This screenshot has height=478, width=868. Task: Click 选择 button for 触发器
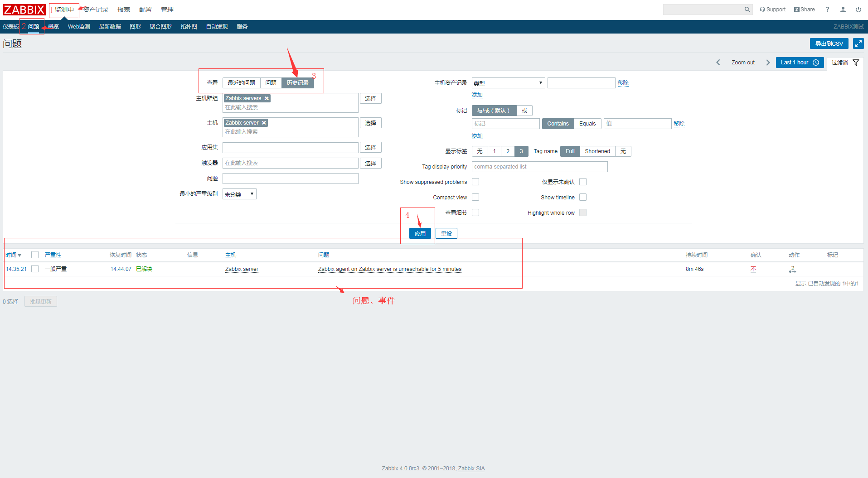click(371, 163)
